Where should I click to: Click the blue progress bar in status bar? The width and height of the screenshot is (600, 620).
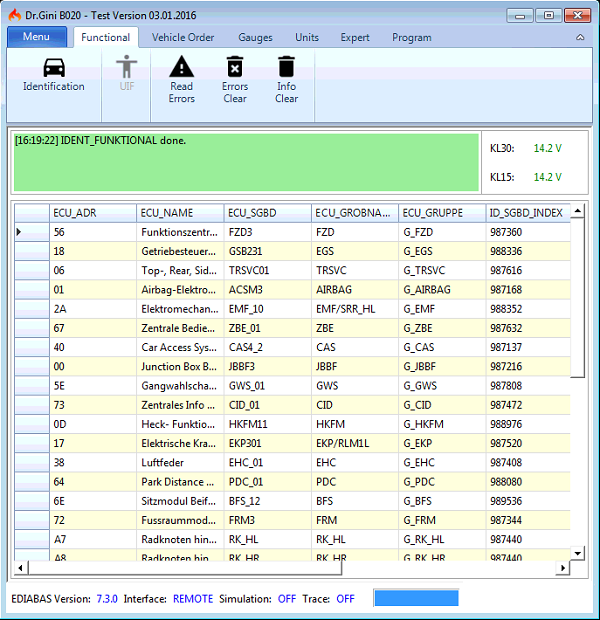[416, 598]
